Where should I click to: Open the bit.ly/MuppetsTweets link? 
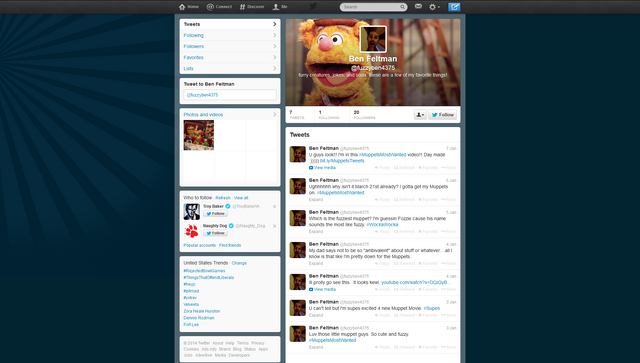click(x=342, y=161)
